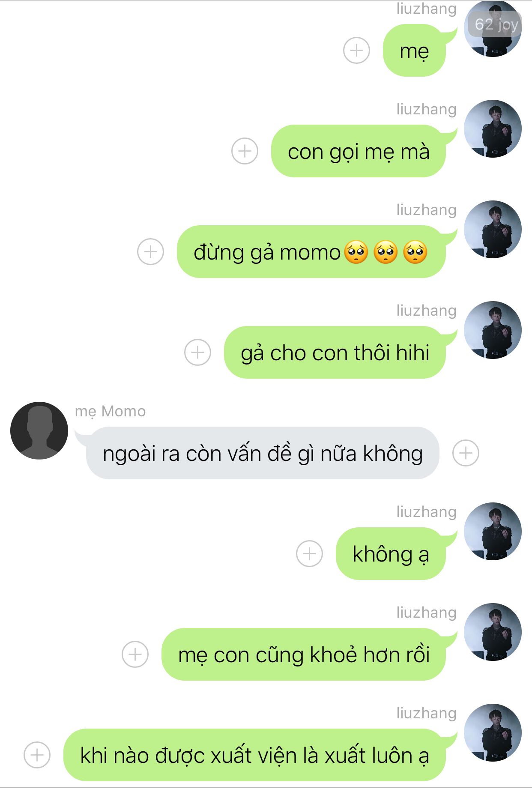Open liuzhang avatar beside "con gọi mẹ mà"
The image size is (532, 789).
(x=493, y=129)
